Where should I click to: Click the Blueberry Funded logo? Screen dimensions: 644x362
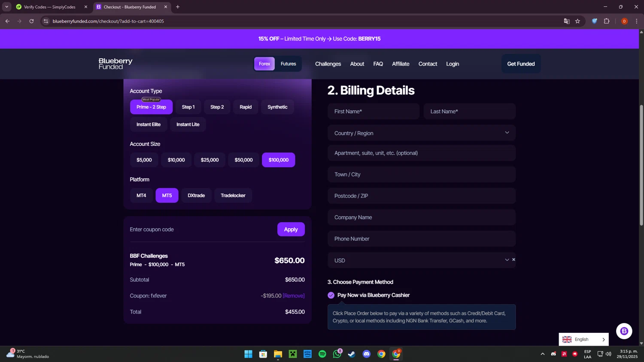coord(115,63)
